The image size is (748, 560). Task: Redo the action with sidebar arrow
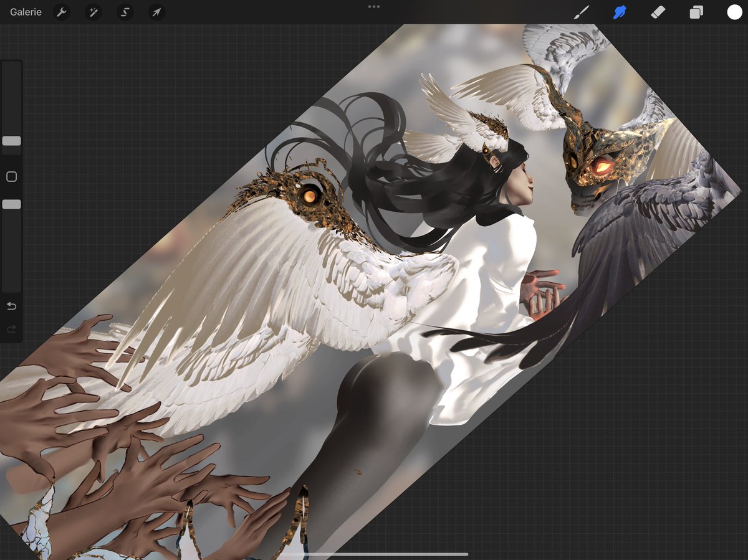click(x=11, y=329)
